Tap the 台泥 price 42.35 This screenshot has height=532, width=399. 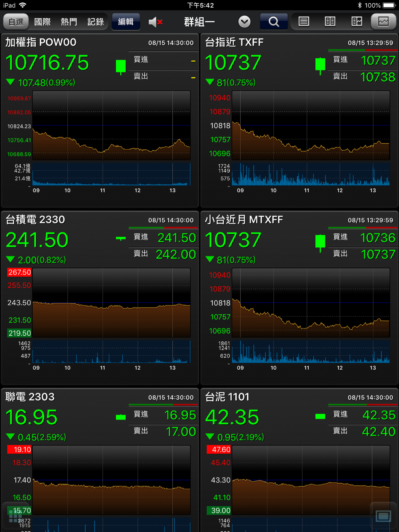tap(232, 417)
